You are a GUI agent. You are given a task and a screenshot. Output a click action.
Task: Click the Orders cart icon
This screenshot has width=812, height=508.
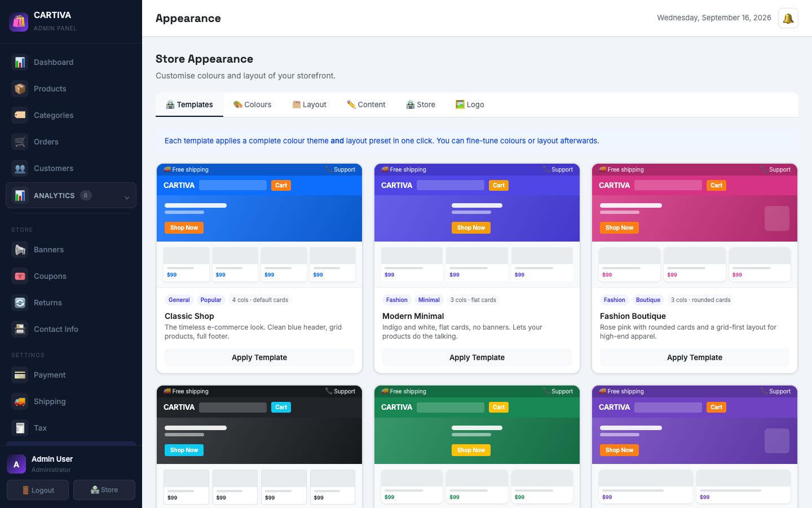point(20,142)
